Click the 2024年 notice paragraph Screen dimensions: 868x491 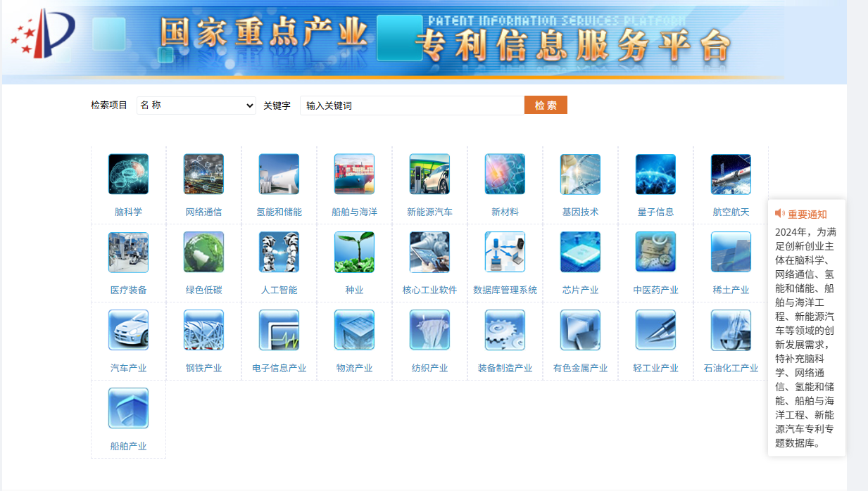pos(806,338)
